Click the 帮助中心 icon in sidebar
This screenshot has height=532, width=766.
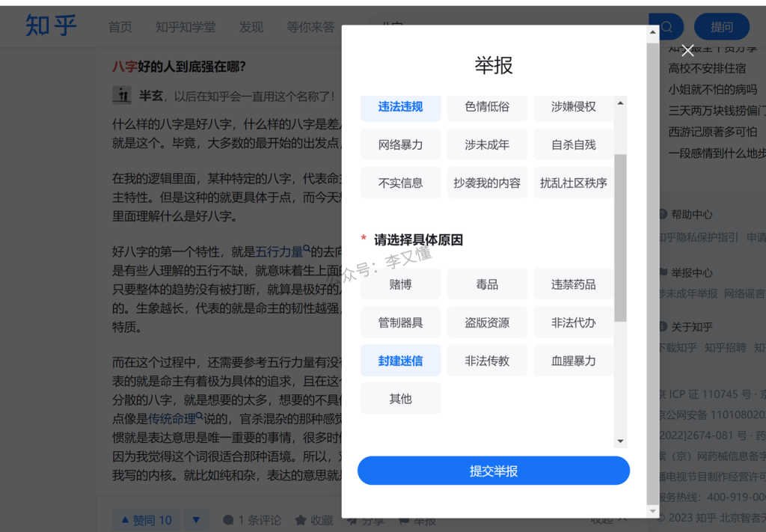(663, 214)
